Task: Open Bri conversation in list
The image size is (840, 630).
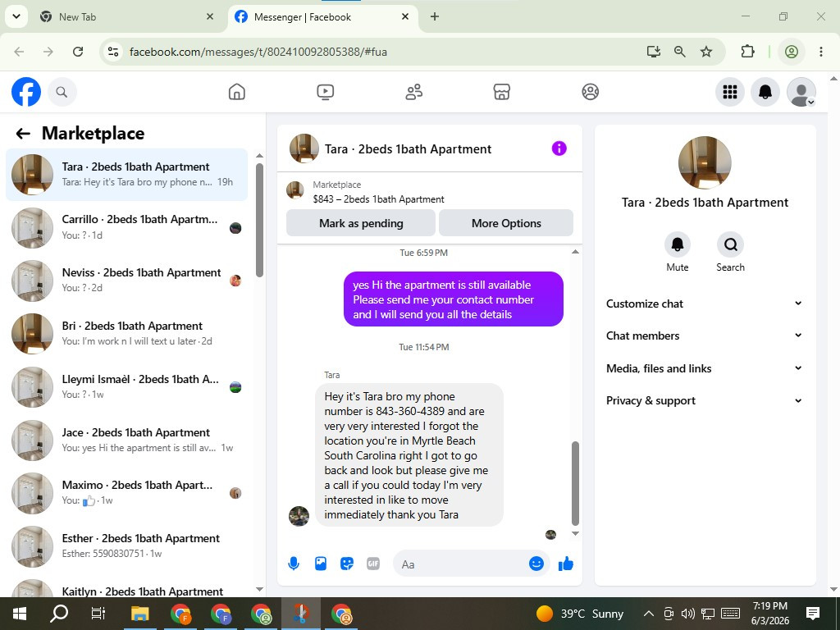Action: [x=127, y=334]
